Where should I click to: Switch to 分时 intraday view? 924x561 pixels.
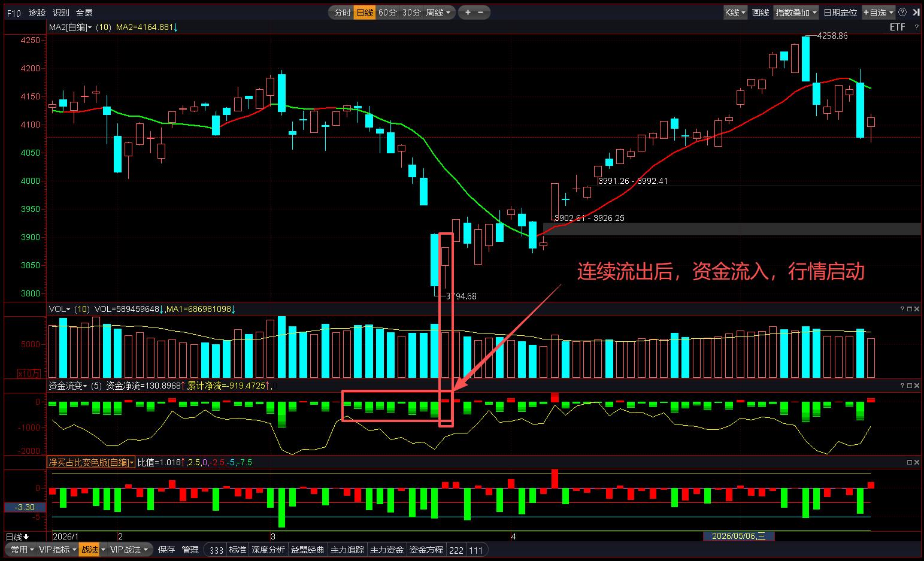coord(342,13)
